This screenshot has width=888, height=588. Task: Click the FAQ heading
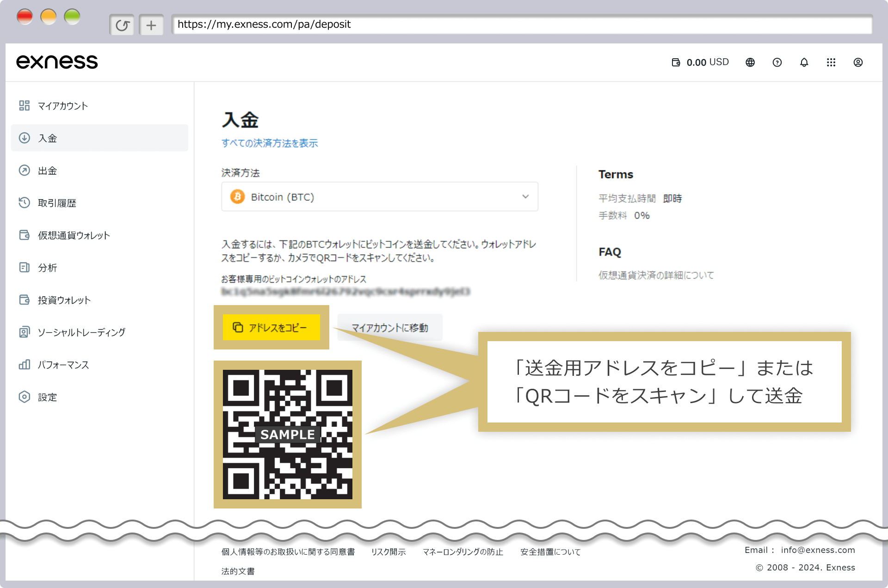pos(610,252)
